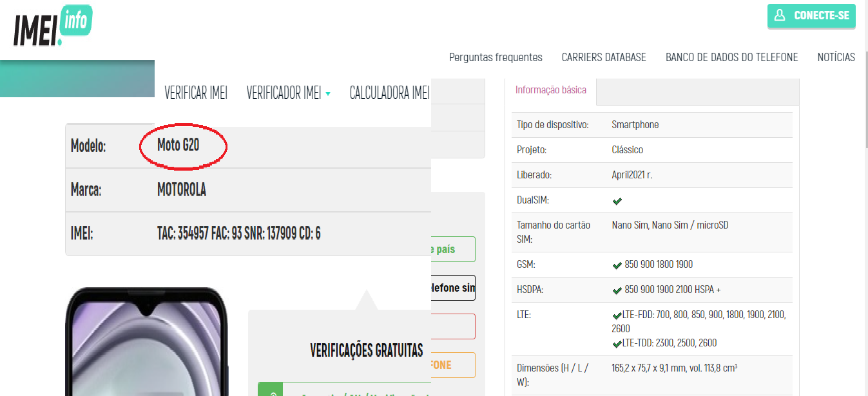This screenshot has width=868, height=396.
Task: Click the Nano Sim / microSD value
Action: (x=670, y=225)
